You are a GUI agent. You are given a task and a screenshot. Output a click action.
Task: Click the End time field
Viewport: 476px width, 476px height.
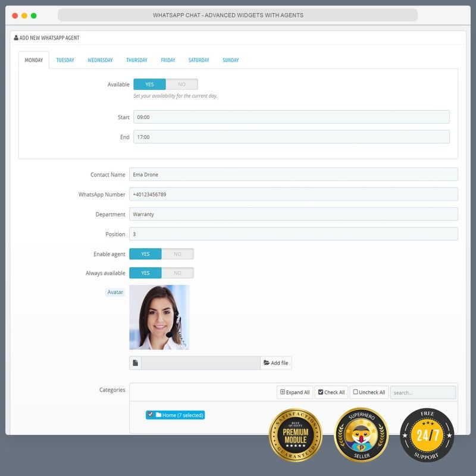tap(292, 137)
